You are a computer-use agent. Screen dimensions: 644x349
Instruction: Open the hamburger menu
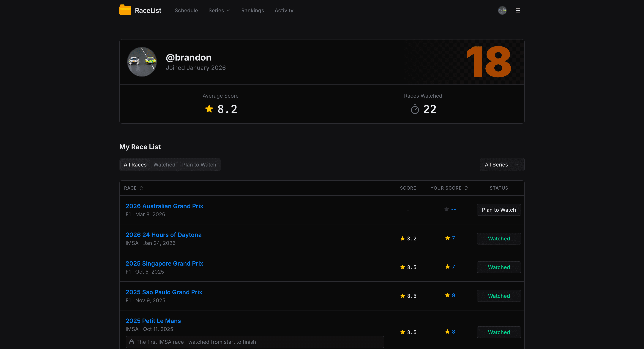click(x=518, y=10)
